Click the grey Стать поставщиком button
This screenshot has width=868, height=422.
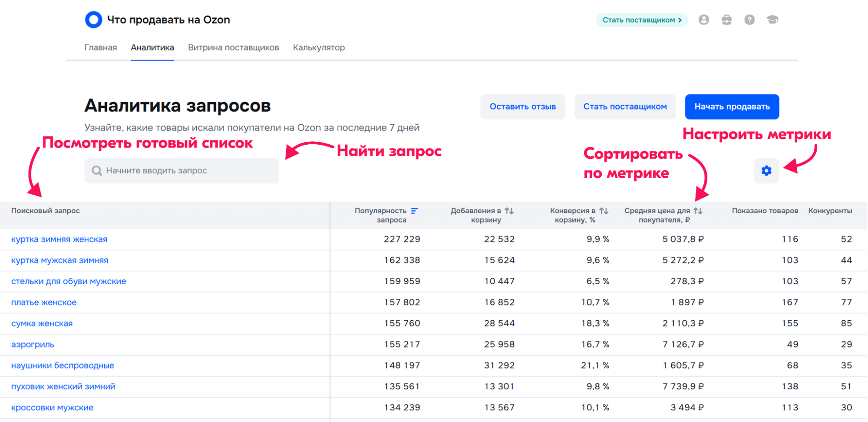[x=625, y=106]
